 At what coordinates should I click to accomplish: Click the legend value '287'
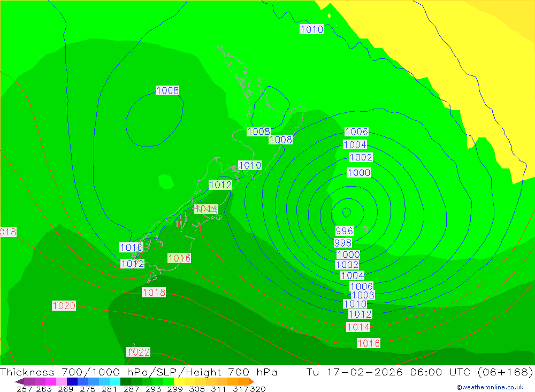click(131, 389)
